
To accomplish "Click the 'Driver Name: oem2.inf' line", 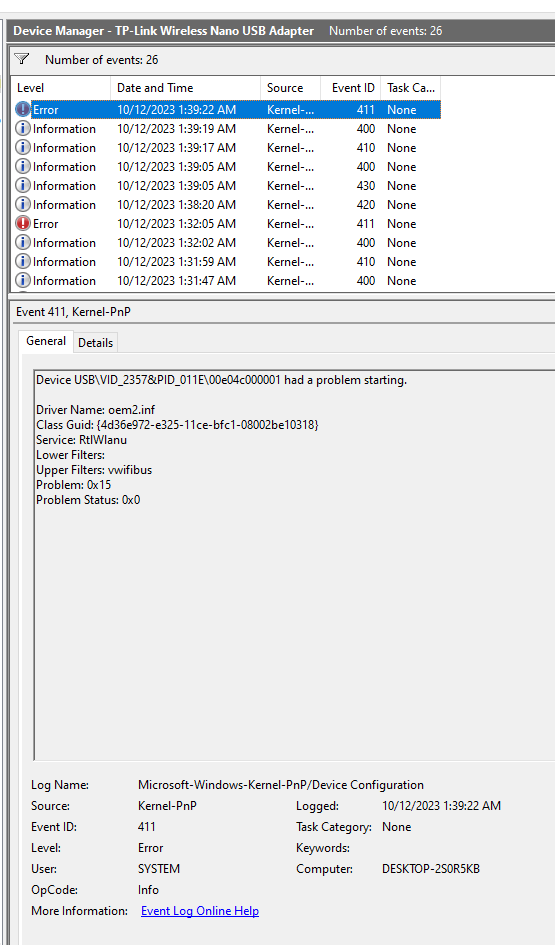I will pyautogui.click(x=95, y=410).
